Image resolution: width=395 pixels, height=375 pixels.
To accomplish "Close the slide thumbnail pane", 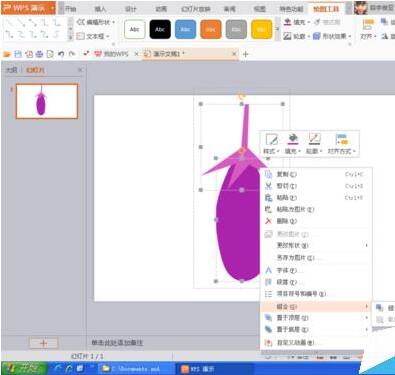I will coord(80,70).
